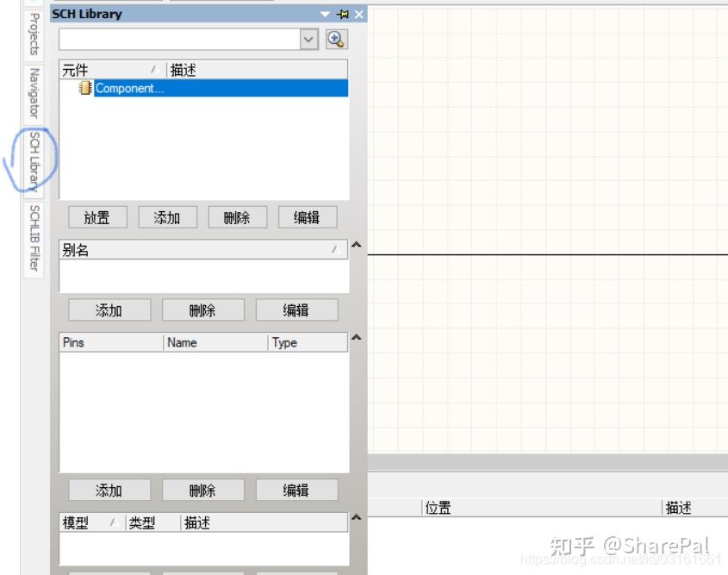This screenshot has height=575, width=728.
Task: Click the magnifier search icon in SCH Library panel
Action: pos(336,38)
